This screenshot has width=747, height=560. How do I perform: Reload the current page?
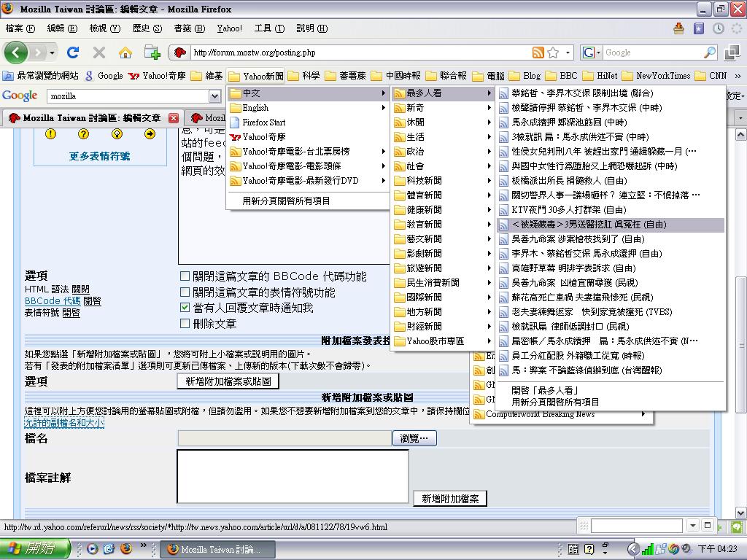[x=73, y=52]
